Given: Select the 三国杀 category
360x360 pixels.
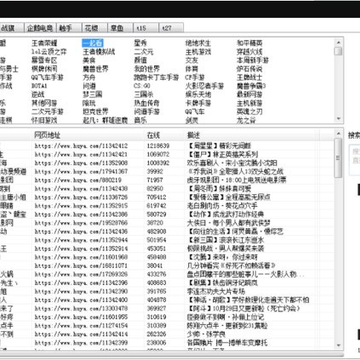Looking at the screenshot, I should [x=144, y=94].
